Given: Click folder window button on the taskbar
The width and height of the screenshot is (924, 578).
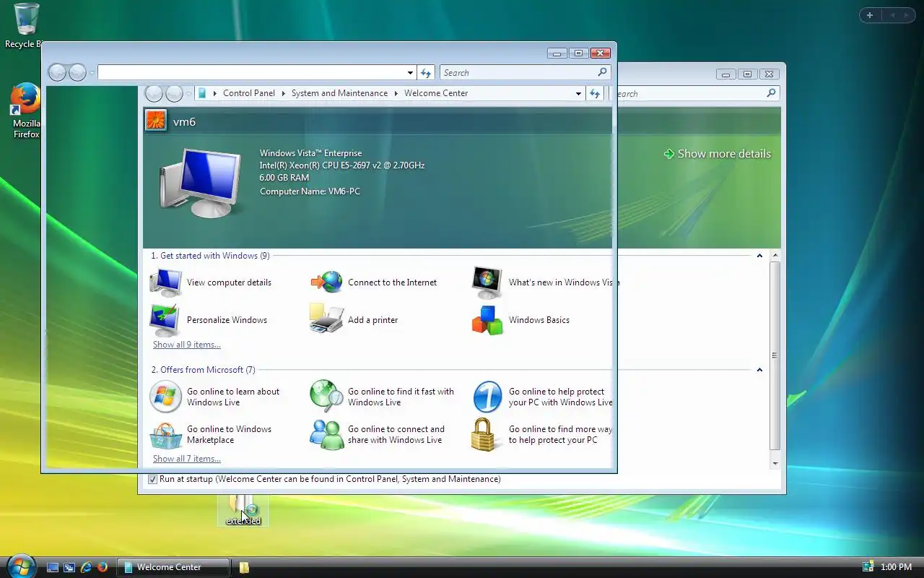Looking at the screenshot, I should click(244, 567).
